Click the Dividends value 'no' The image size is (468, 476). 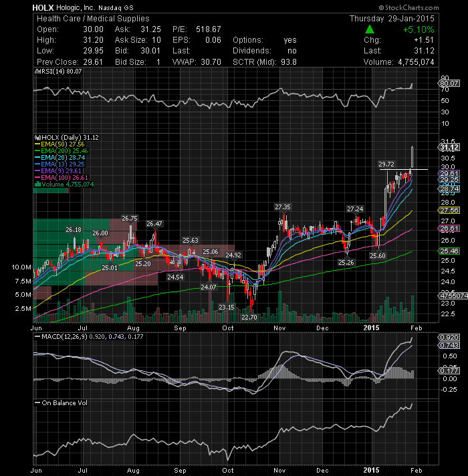coord(292,51)
